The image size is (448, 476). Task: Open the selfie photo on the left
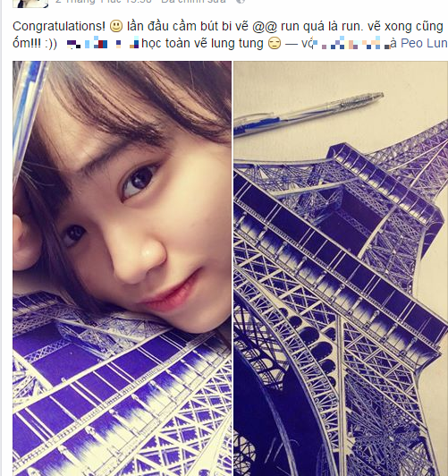tap(122, 268)
